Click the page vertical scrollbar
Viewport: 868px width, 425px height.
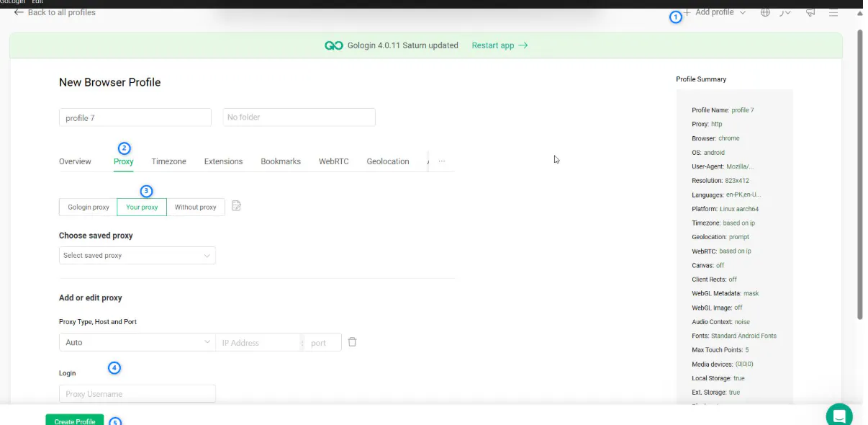(859, 174)
